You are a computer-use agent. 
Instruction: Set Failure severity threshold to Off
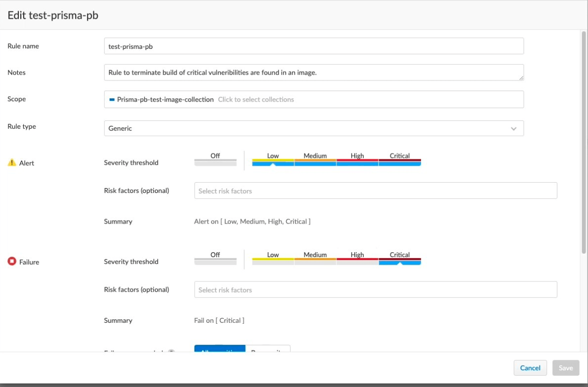(x=215, y=259)
